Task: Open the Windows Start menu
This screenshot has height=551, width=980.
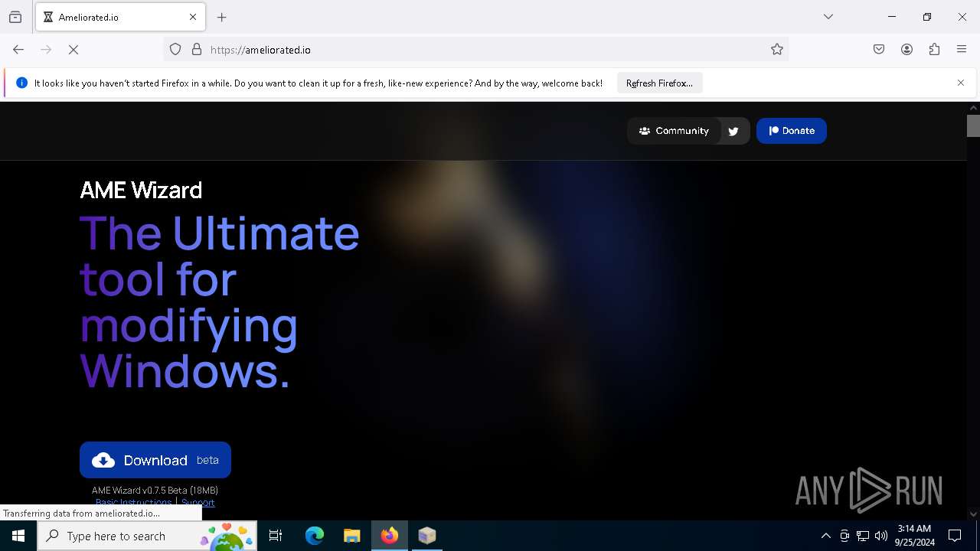Action: pos(18,536)
